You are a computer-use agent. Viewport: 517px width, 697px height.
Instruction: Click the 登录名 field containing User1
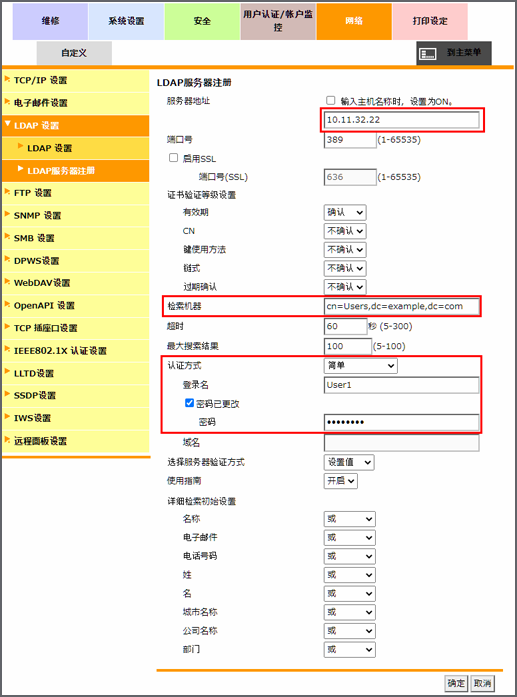402,385
